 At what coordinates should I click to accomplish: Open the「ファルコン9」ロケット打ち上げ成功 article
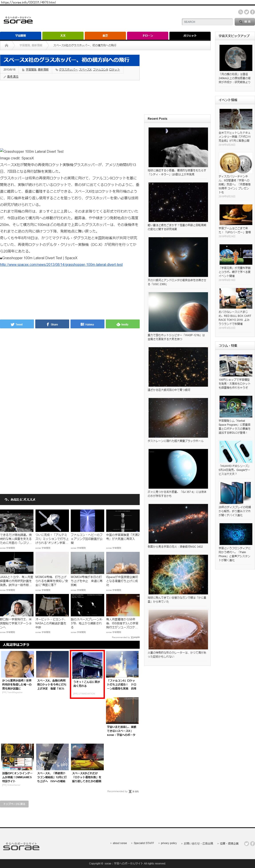(122, 671)
